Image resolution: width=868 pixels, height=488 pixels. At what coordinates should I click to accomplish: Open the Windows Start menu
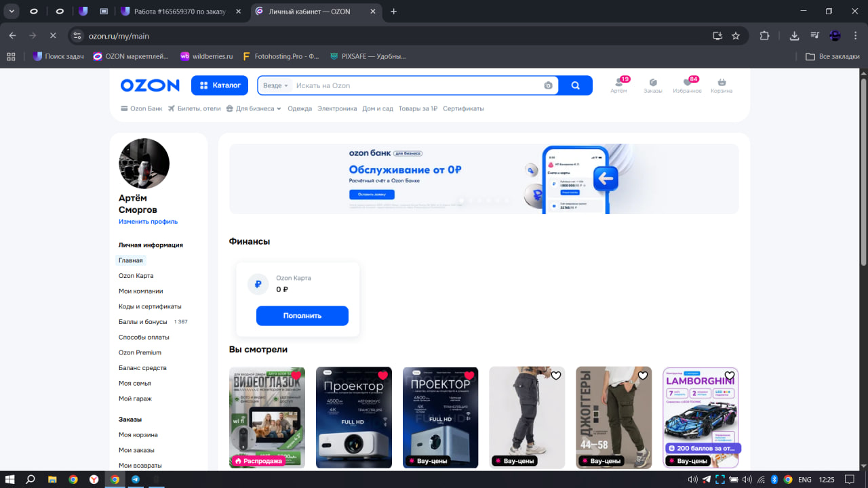[x=10, y=479]
